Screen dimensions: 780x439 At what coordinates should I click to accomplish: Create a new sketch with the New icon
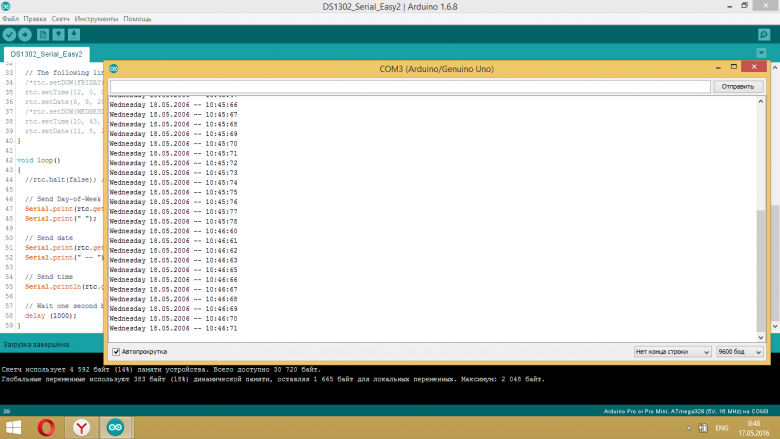pyautogui.click(x=43, y=34)
